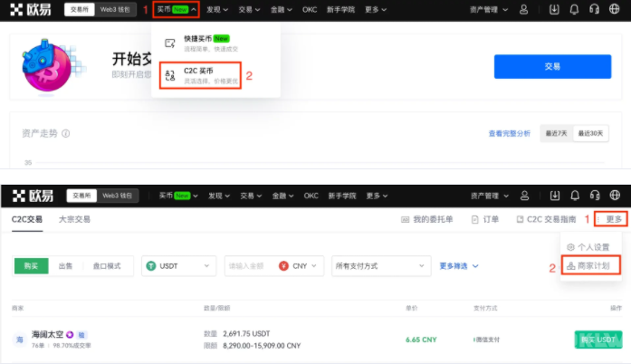Screen dimensions: 631x364
Task: Switch to the 大宗交易 tab
Action: point(74,219)
